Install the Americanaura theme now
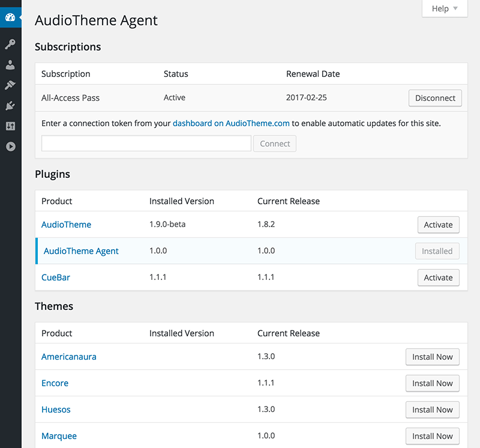Viewport: 480px width, 448px height. click(432, 357)
